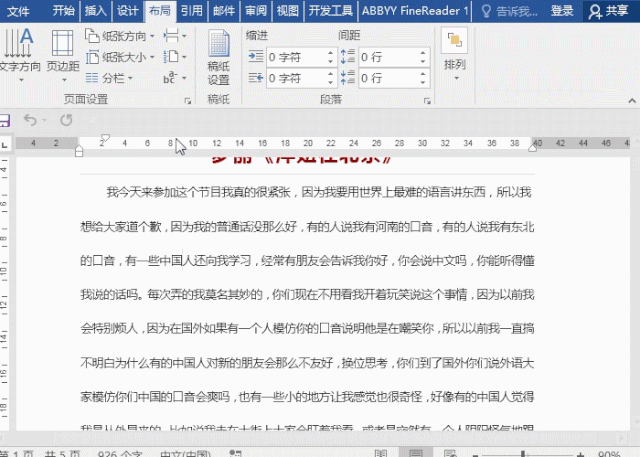The image size is (640, 457).
Task: Click the right indent icon
Action: coord(256,77)
